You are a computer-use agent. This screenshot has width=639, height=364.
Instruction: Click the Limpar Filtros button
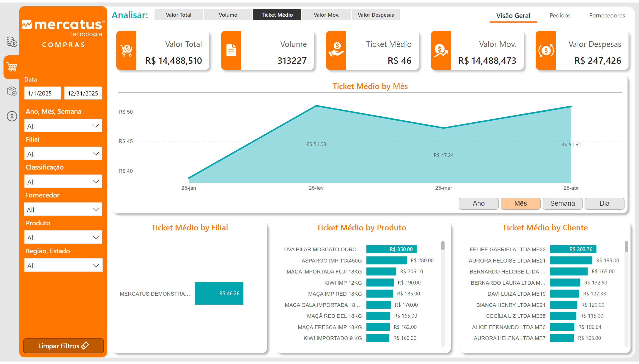pyautogui.click(x=63, y=346)
